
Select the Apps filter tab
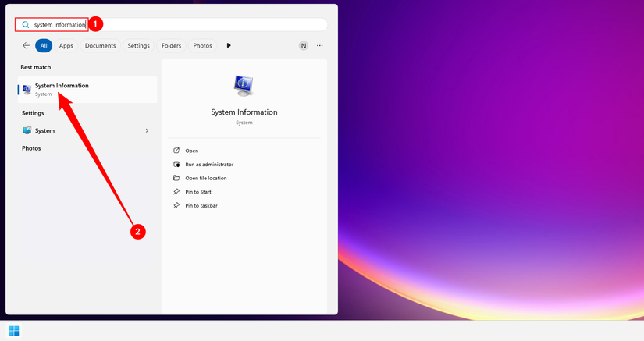point(66,45)
